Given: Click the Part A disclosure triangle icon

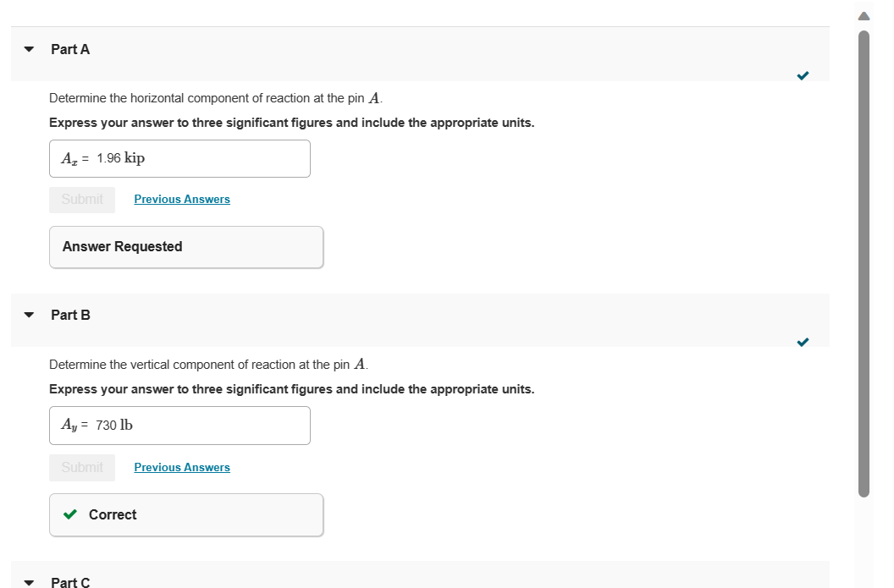Looking at the screenshot, I should [x=29, y=49].
